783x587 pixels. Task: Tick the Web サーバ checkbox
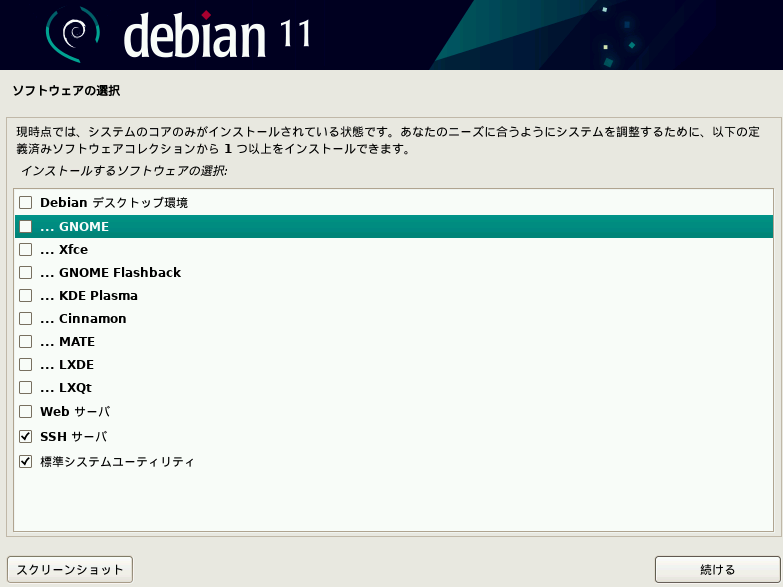click(25, 411)
